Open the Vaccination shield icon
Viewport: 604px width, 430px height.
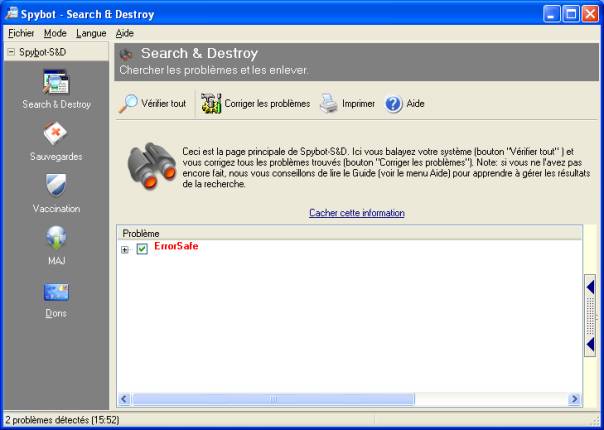(56, 185)
